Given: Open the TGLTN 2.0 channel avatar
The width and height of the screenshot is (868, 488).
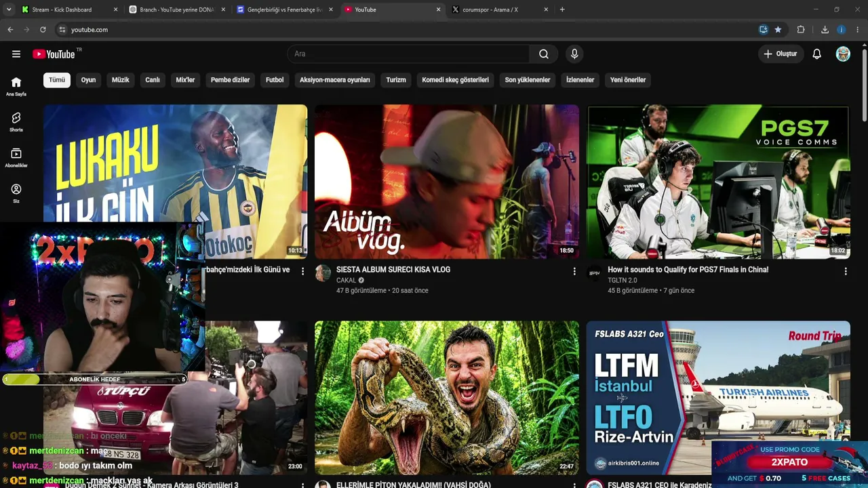Looking at the screenshot, I should point(594,273).
